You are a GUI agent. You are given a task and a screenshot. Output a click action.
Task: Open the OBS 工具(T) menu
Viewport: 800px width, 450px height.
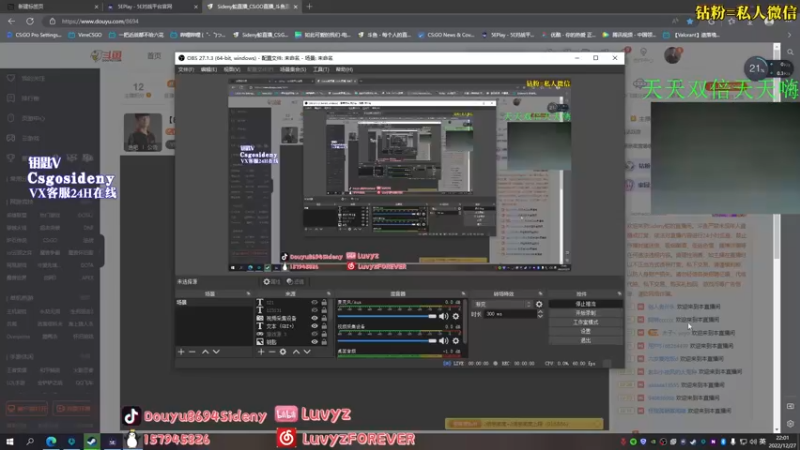(321, 69)
